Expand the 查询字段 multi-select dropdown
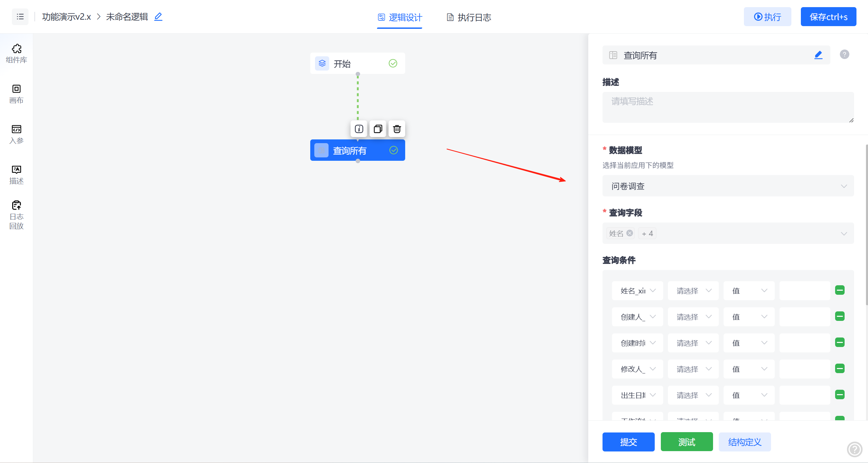Screen dimensions: 868x463 (x=728, y=233)
